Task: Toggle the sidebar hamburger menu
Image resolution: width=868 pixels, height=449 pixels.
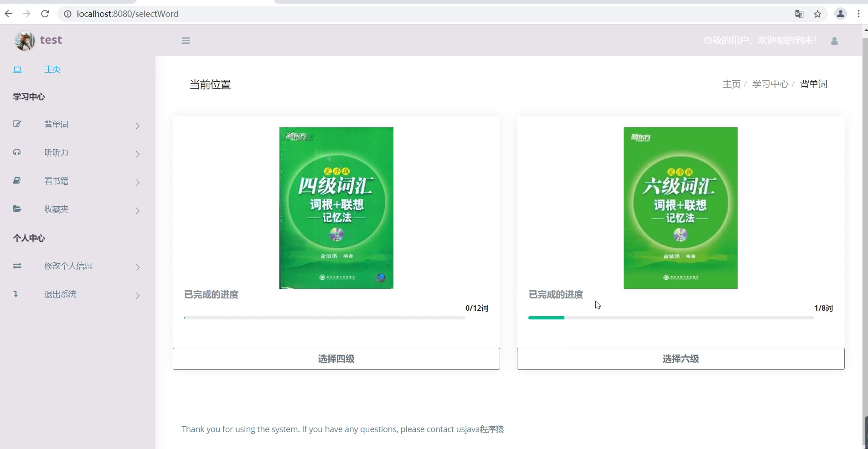Action: click(186, 41)
